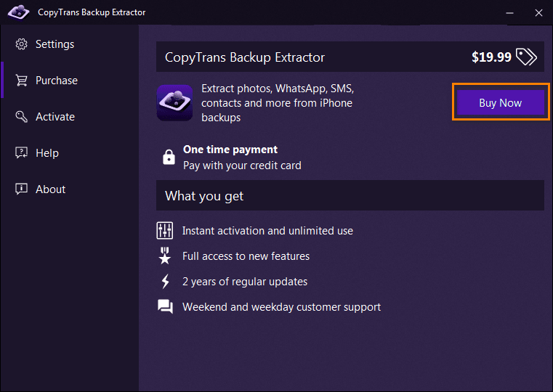Viewport: 553px width, 392px height.
Task: Click the Help question bubble icon
Action: tap(22, 153)
